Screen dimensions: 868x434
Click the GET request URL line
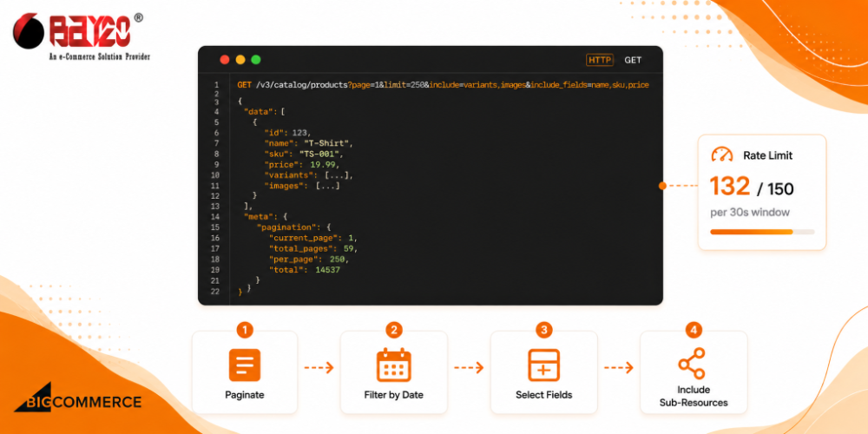443,85
